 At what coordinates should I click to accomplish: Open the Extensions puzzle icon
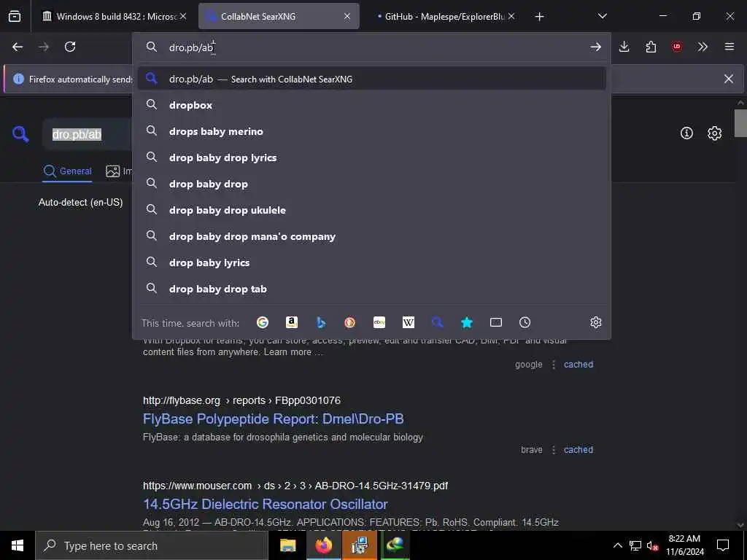[x=651, y=47]
